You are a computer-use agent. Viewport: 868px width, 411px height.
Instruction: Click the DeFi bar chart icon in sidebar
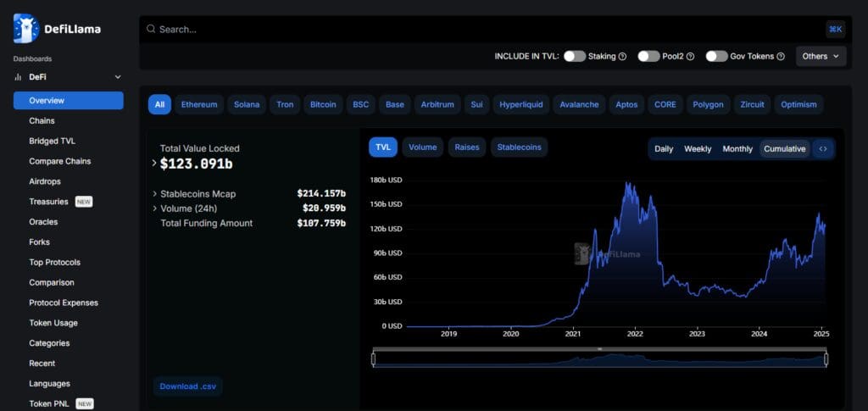pos(18,77)
